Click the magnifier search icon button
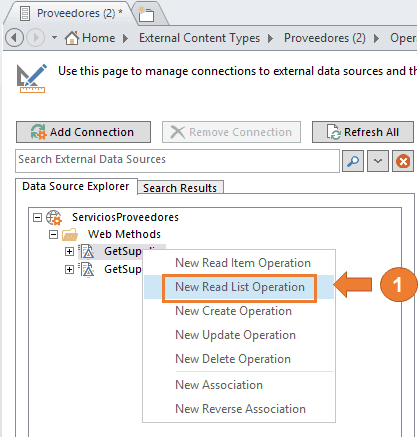Image resolution: width=418 pixels, height=437 pixels. [x=353, y=161]
